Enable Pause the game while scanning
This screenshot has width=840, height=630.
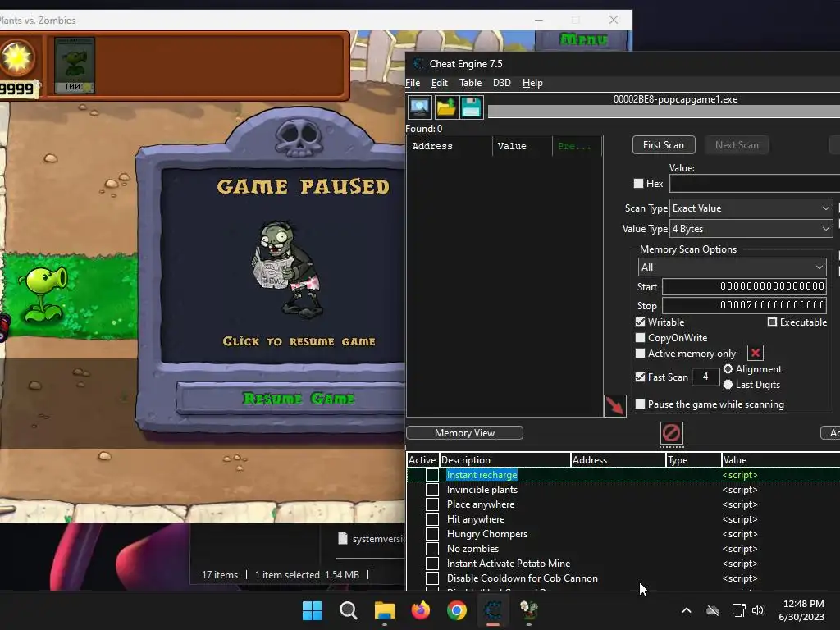coord(640,404)
